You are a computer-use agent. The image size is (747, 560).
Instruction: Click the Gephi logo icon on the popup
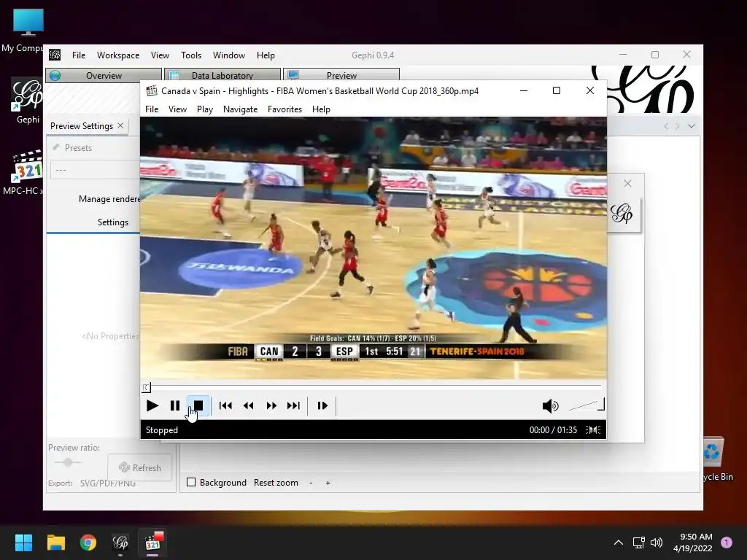(x=622, y=214)
